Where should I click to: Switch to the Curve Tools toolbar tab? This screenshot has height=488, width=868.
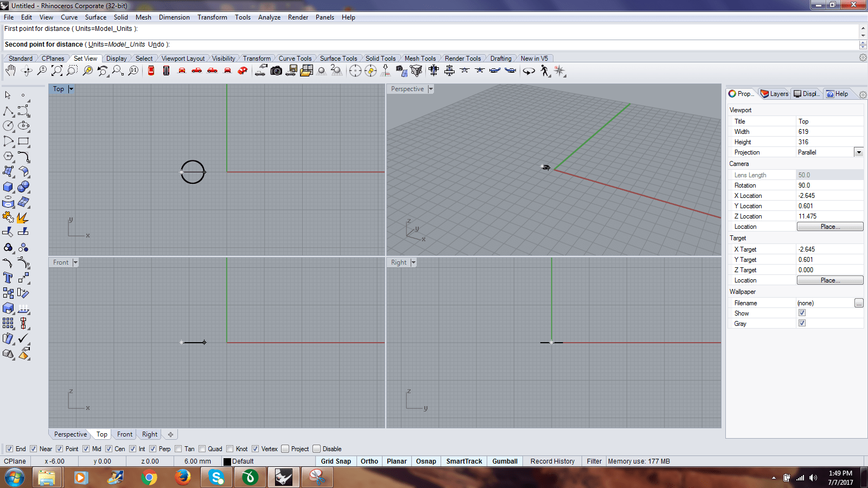295,59
